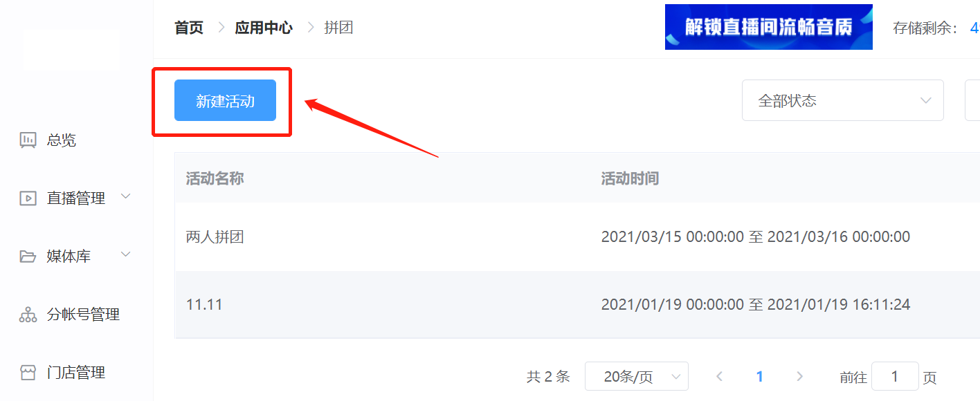Open the 全部状态 status dropdown
The image size is (980, 401).
[843, 100]
